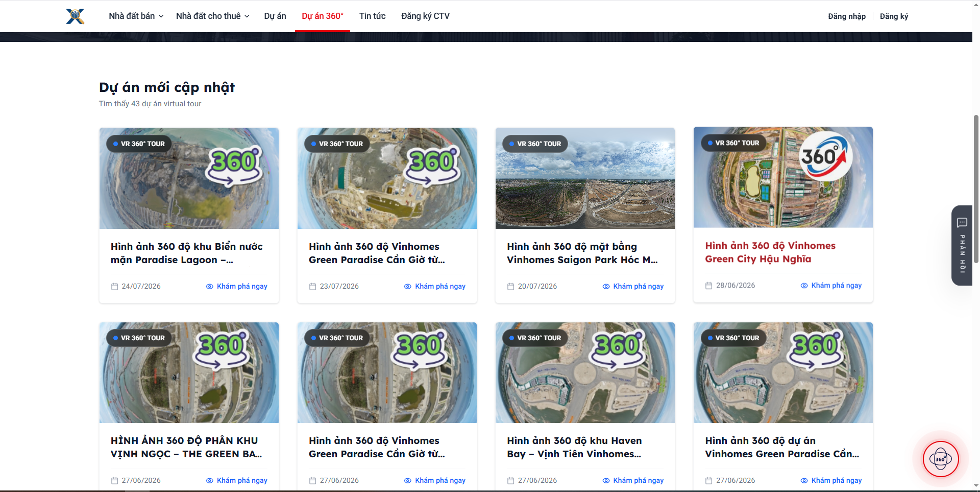The width and height of the screenshot is (980, 492).
Task: Open title Hình ảnh 360 độ khu Biển nước mặn
Action: coord(187,253)
